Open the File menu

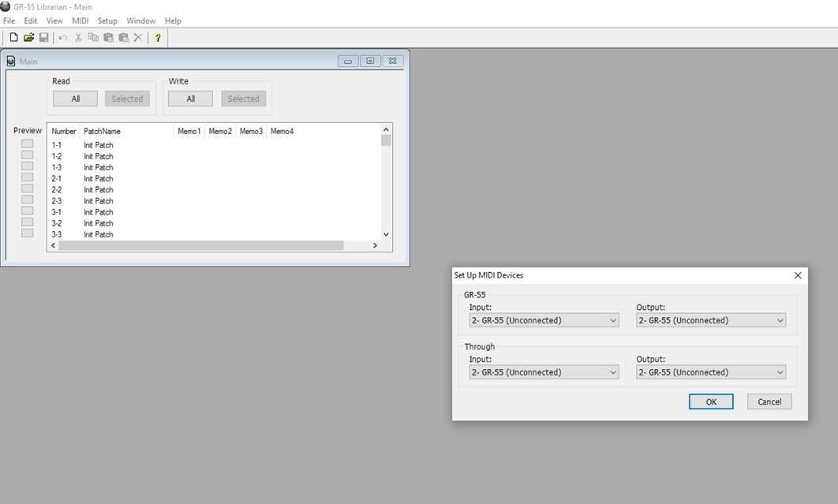[9, 21]
